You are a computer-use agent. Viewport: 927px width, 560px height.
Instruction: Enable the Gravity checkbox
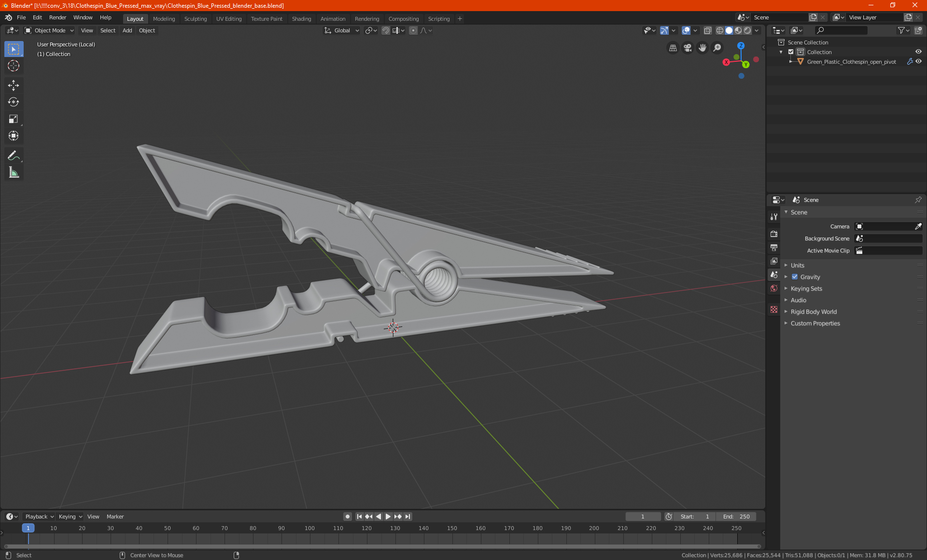(795, 277)
